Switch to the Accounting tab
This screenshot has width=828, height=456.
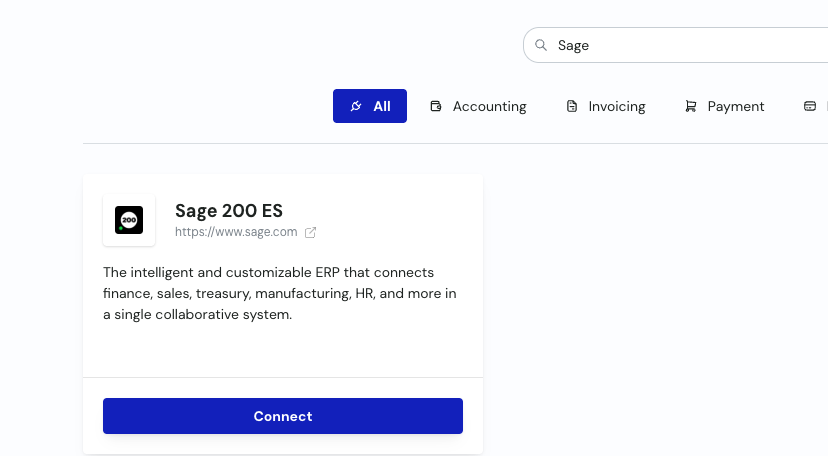478,106
